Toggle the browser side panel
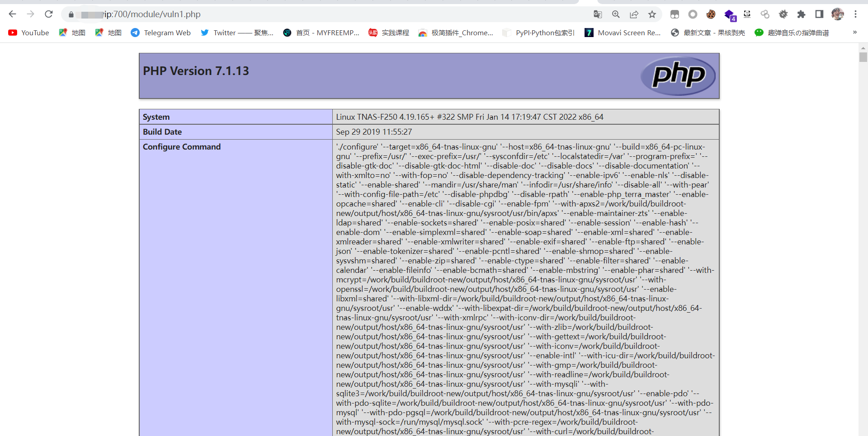868x436 pixels. [x=819, y=14]
